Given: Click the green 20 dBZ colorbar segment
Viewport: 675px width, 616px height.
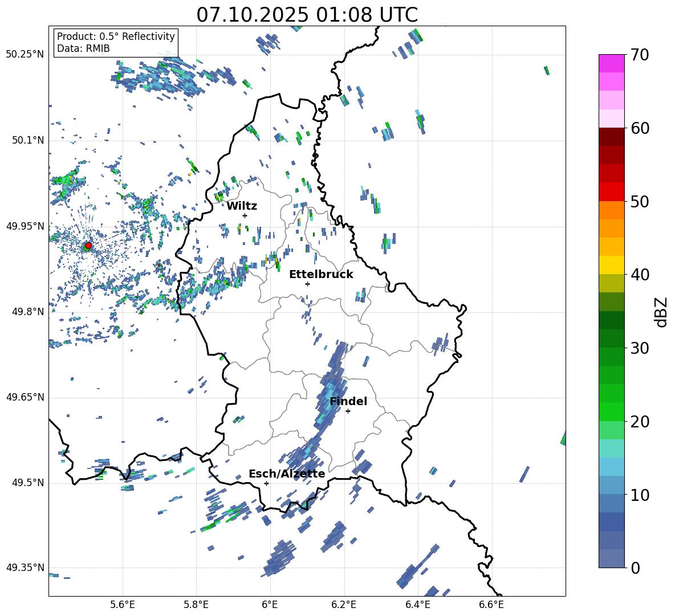Looking at the screenshot, I should (x=611, y=411).
